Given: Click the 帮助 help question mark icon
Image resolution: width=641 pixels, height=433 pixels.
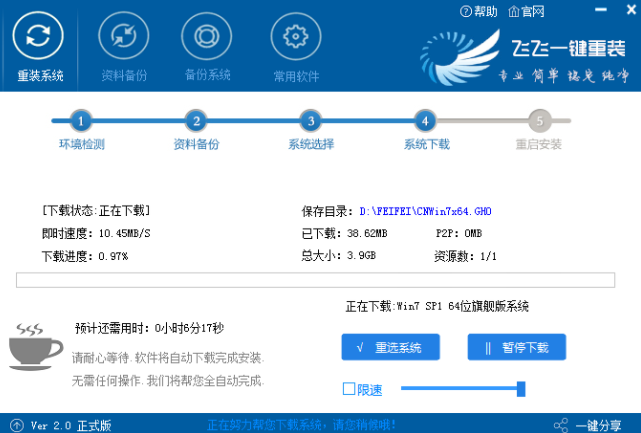Looking at the screenshot, I should [466, 12].
